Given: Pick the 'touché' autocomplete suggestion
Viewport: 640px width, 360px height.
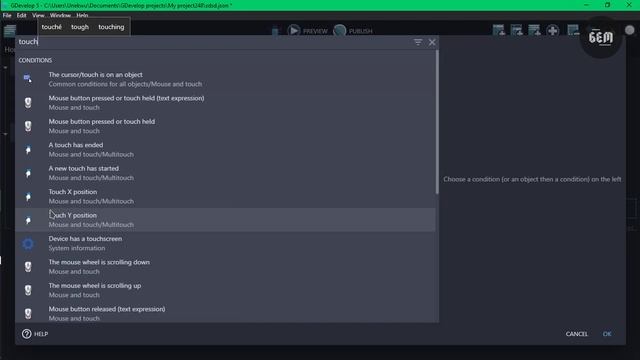Looking at the screenshot, I should (x=51, y=27).
